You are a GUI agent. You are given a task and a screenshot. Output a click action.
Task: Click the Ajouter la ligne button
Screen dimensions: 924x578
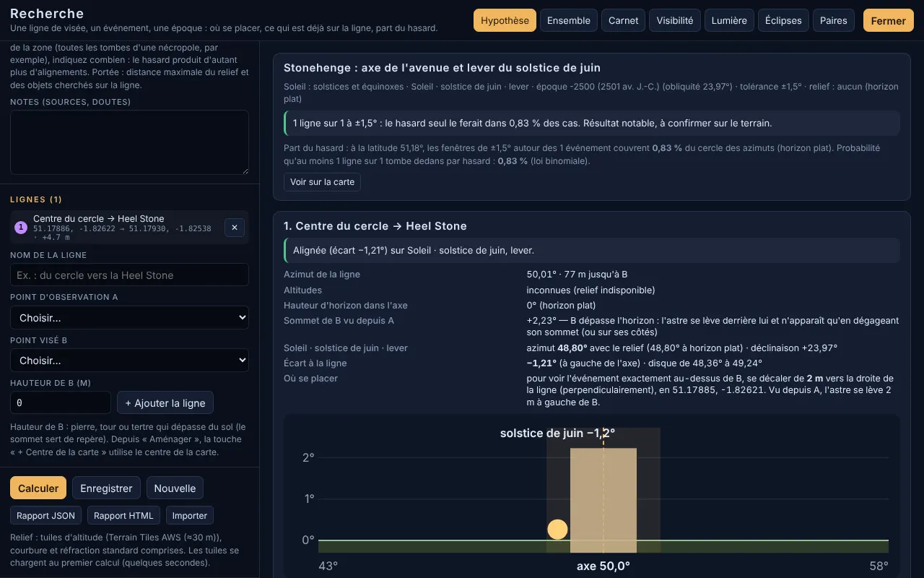pyautogui.click(x=165, y=402)
